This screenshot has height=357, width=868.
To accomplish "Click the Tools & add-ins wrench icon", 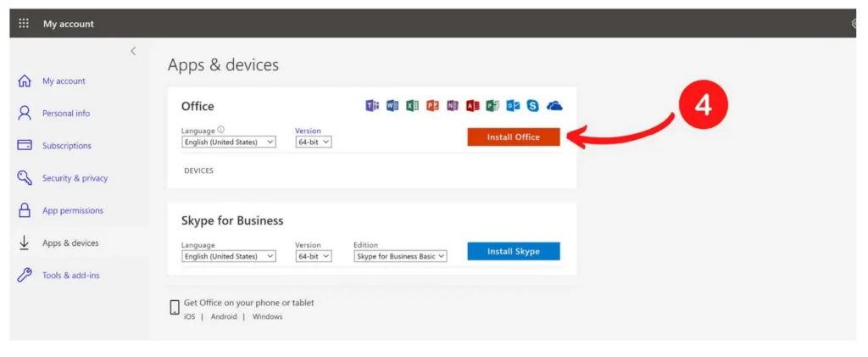I will pos(25,275).
